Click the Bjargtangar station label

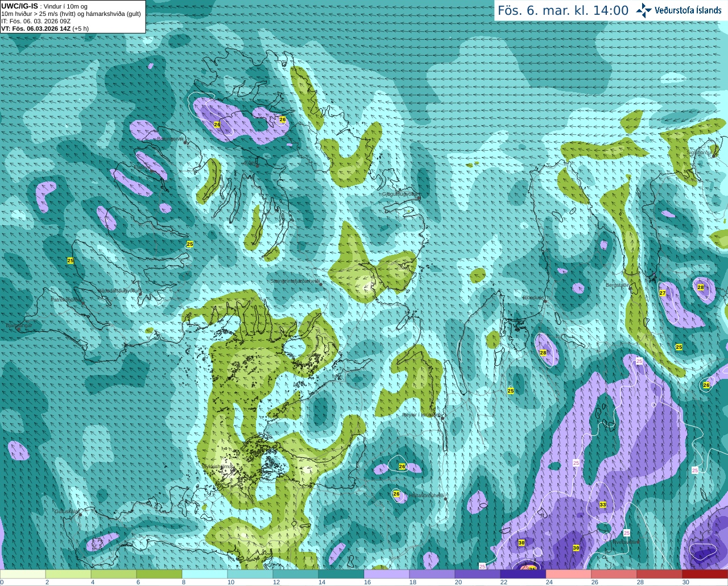19,325
